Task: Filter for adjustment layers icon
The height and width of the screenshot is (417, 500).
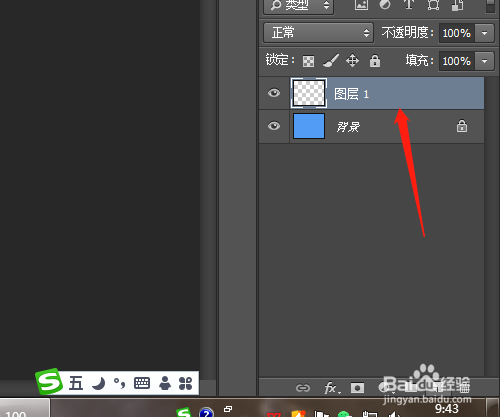Action: coord(385,5)
